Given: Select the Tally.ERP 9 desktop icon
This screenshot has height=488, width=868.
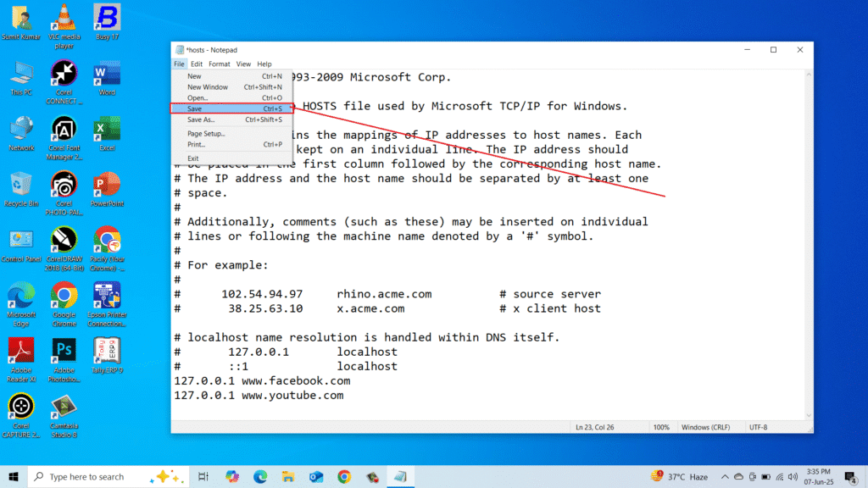Looking at the screenshot, I should (107, 356).
